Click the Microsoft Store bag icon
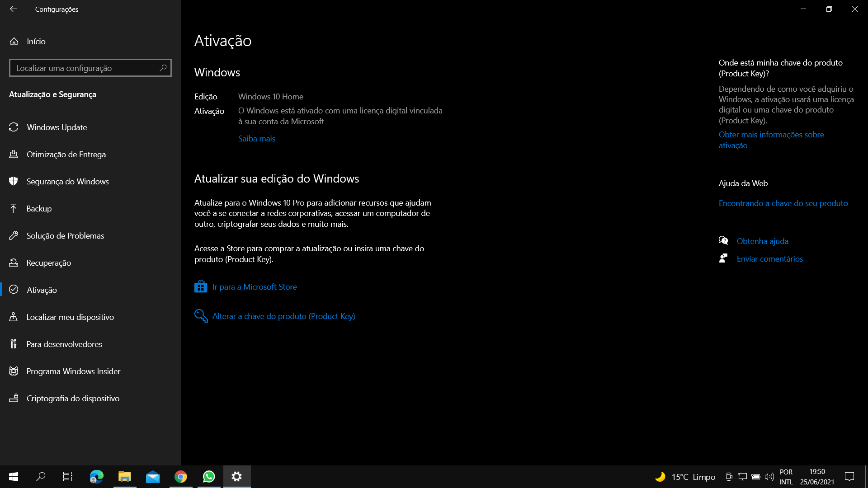The height and width of the screenshot is (488, 868). pos(201,286)
